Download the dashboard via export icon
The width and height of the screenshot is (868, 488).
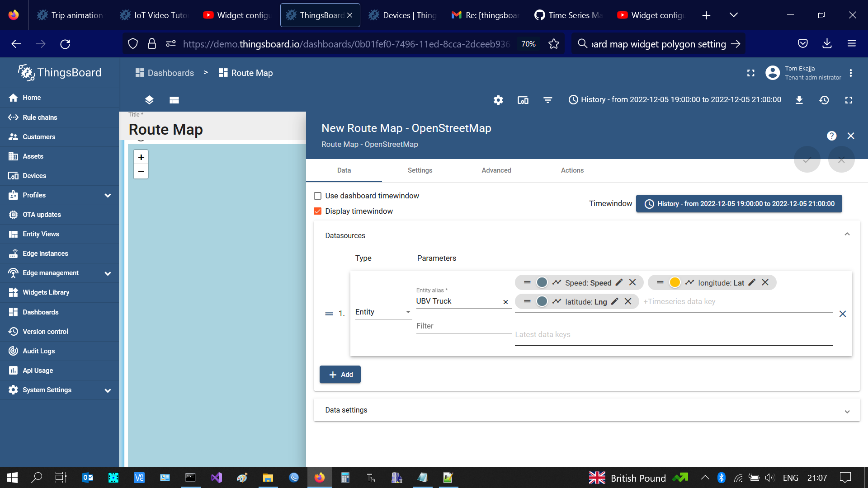pos(799,100)
